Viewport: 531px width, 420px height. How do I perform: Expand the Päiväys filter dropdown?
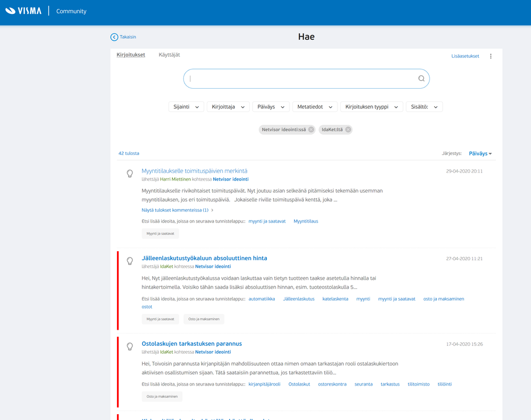tap(271, 107)
